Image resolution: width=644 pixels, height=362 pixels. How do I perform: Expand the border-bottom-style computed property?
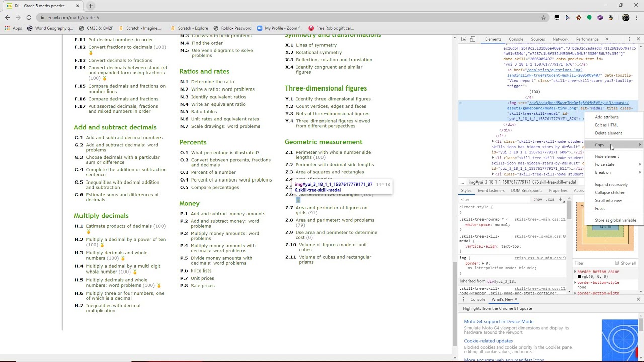click(x=576, y=282)
